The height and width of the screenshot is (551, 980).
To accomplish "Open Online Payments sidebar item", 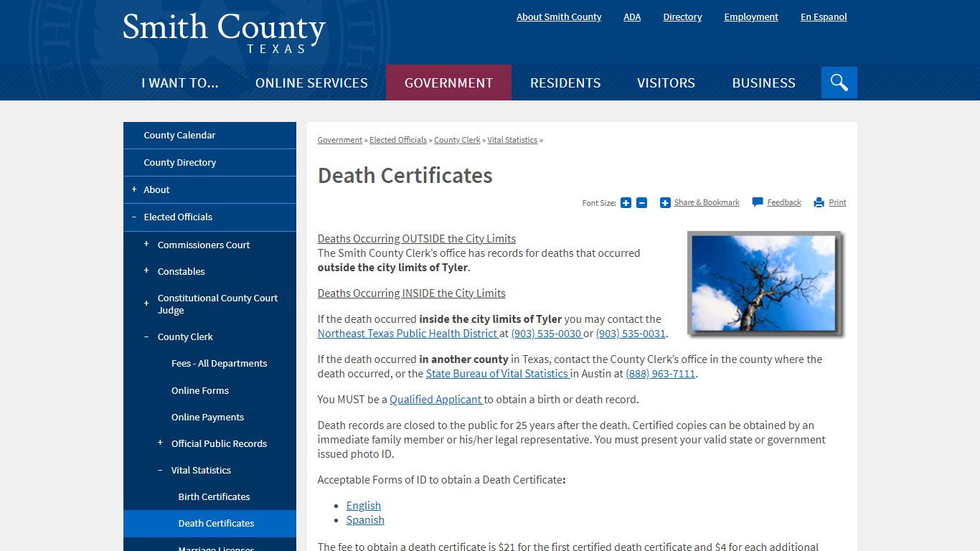I will (x=207, y=418).
